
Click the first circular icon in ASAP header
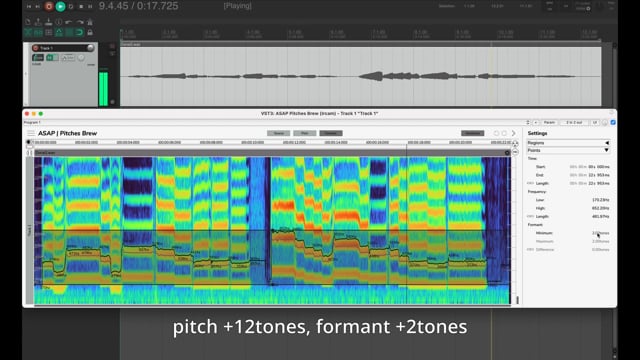click(x=496, y=133)
